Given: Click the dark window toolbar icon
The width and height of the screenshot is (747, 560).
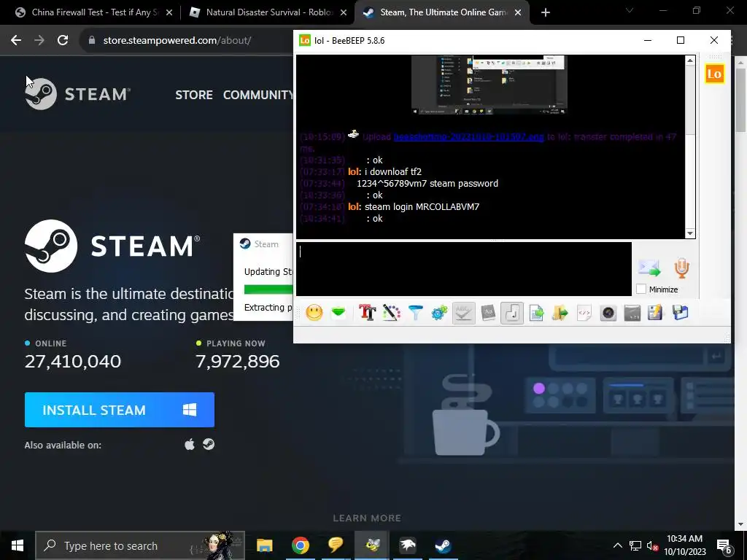Looking at the screenshot, I should 632,313.
